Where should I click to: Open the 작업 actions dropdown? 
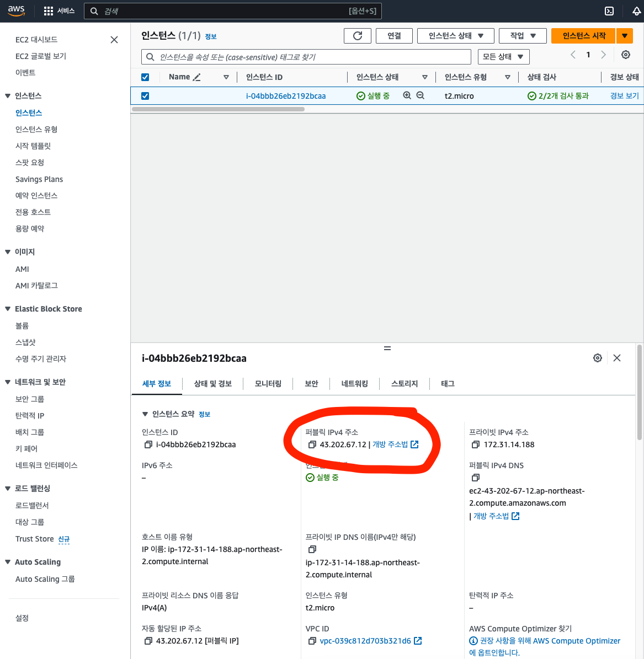click(x=523, y=36)
